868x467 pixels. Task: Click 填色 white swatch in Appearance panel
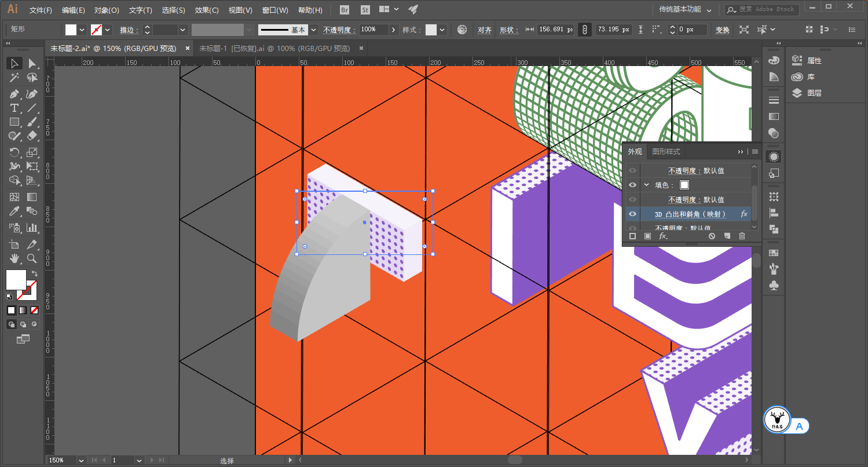click(684, 185)
